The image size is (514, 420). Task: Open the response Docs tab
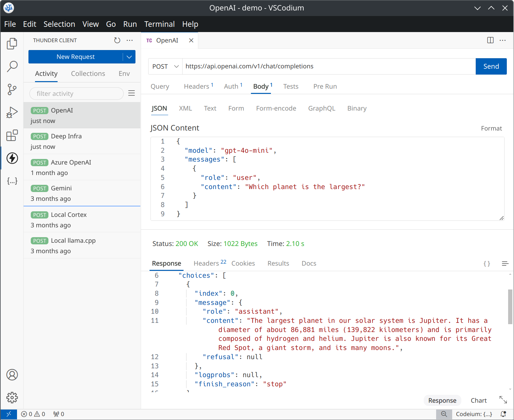coord(309,263)
